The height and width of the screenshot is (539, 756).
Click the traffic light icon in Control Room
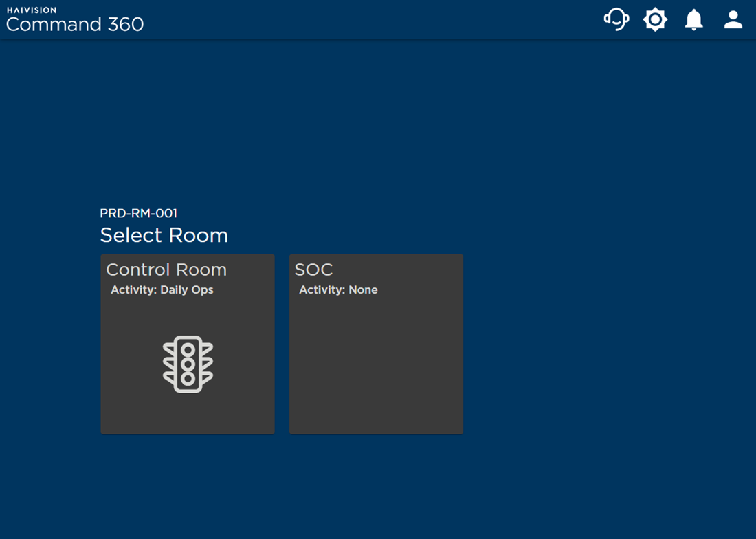click(188, 364)
